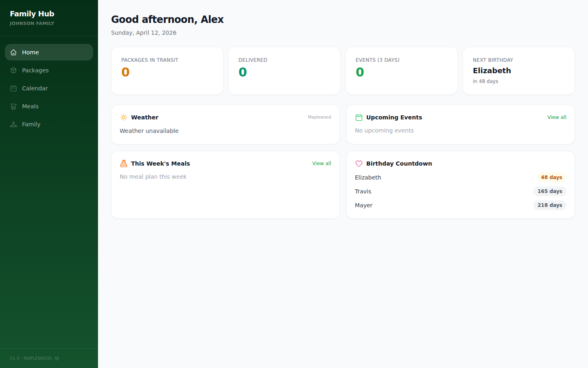This screenshot has width=588, height=368.
Task: Click the Family people icon
Action: (x=13, y=124)
